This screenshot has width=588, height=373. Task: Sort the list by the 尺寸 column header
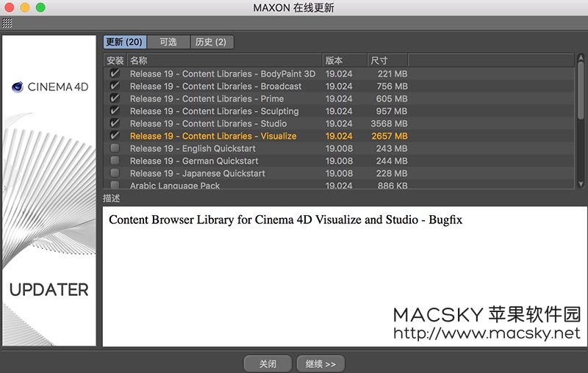tap(388, 60)
